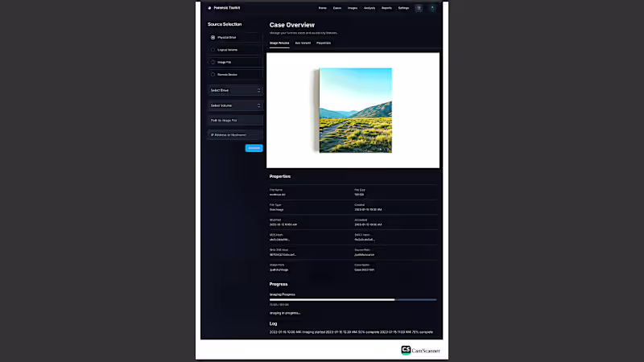Click the File Type property value
This screenshot has width=644, height=362.
click(276, 210)
